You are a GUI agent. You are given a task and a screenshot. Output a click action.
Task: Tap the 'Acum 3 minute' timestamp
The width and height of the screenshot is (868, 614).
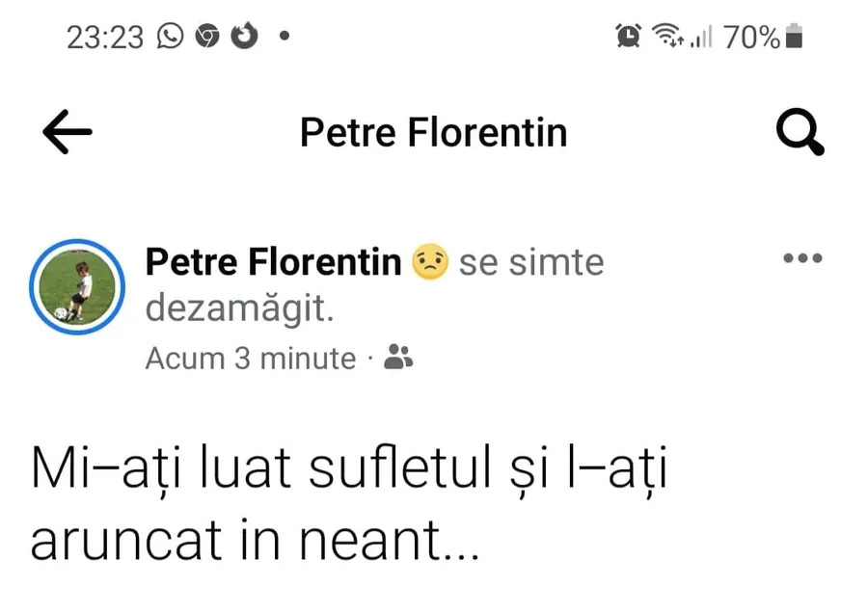[251, 359]
